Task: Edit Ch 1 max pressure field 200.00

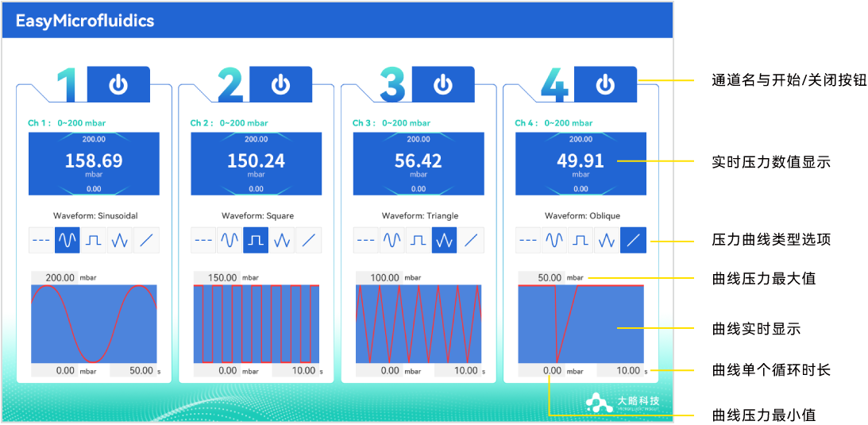Action: tap(54, 277)
